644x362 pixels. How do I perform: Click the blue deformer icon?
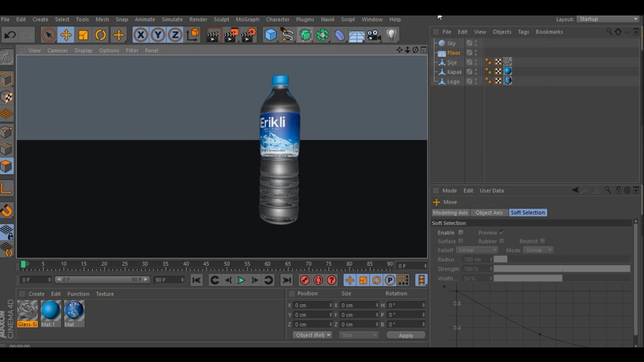[340, 35]
